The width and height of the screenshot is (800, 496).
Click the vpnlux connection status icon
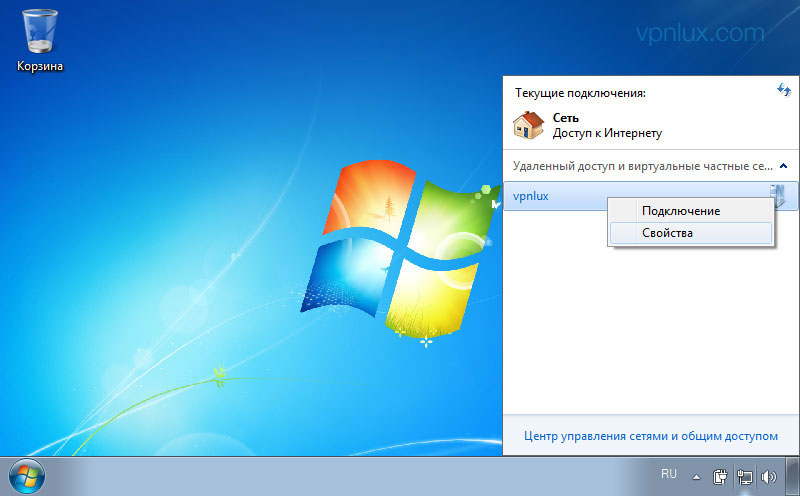pyautogui.click(x=777, y=196)
